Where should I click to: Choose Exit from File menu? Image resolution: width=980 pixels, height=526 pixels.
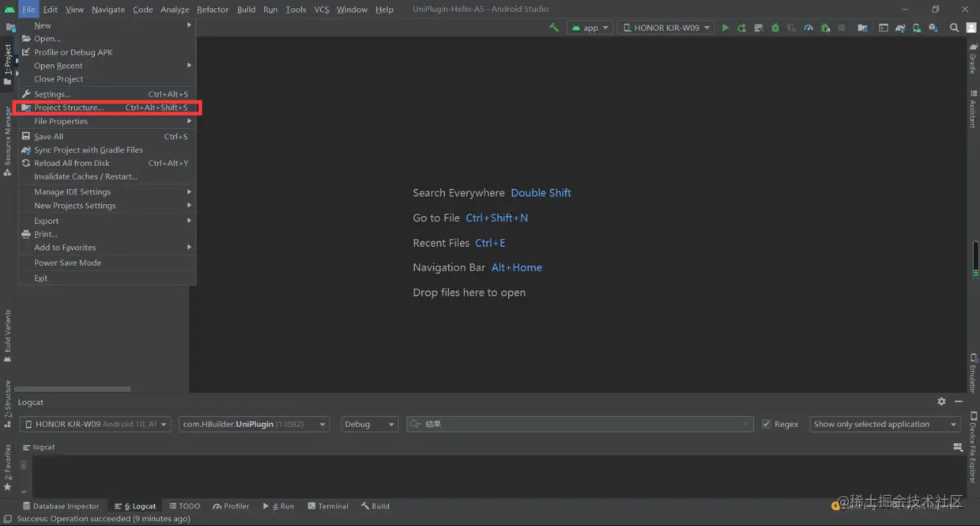coord(107,278)
